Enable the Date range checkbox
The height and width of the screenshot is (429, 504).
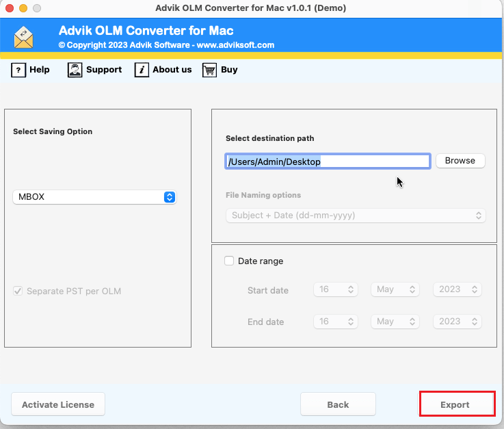[229, 261]
